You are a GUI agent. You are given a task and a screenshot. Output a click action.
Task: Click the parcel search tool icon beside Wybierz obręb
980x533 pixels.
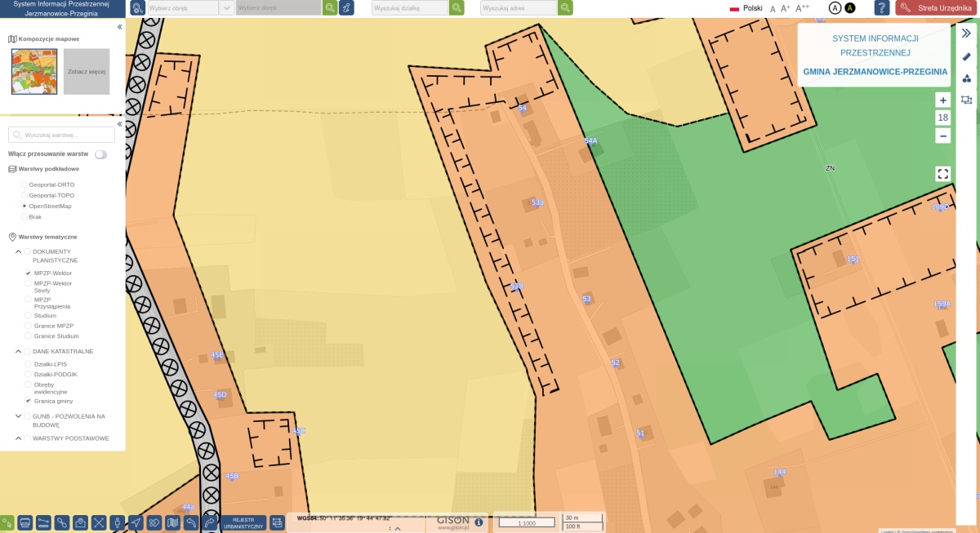[137, 7]
